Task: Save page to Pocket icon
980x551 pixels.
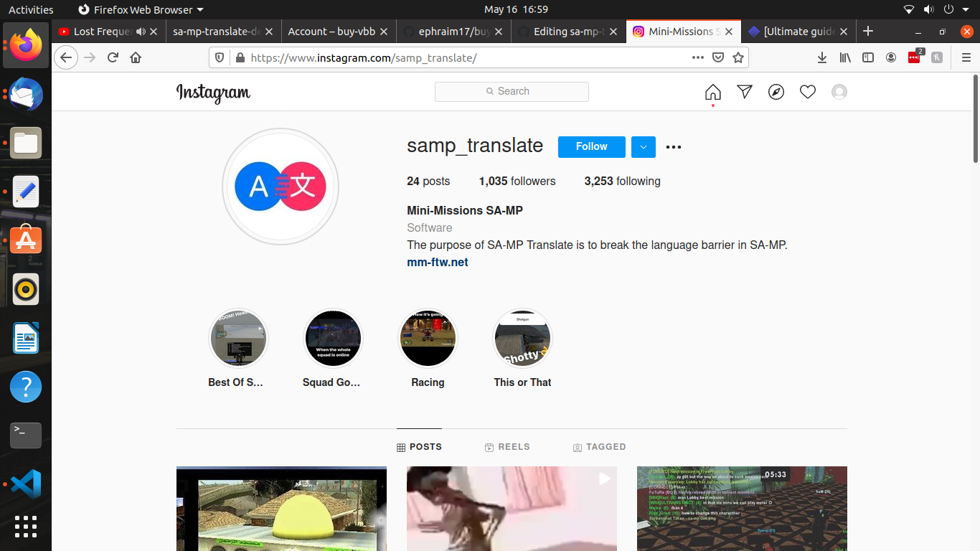Action: click(x=718, y=57)
